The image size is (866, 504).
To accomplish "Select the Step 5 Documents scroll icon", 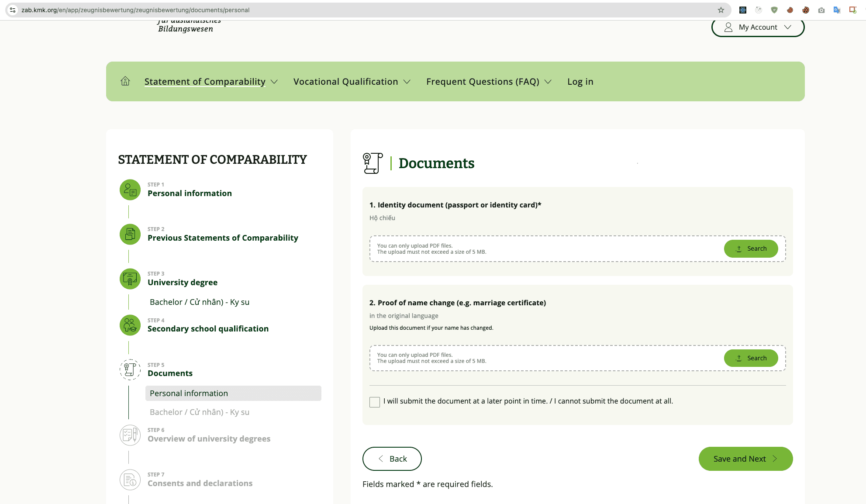I will click(129, 369).
